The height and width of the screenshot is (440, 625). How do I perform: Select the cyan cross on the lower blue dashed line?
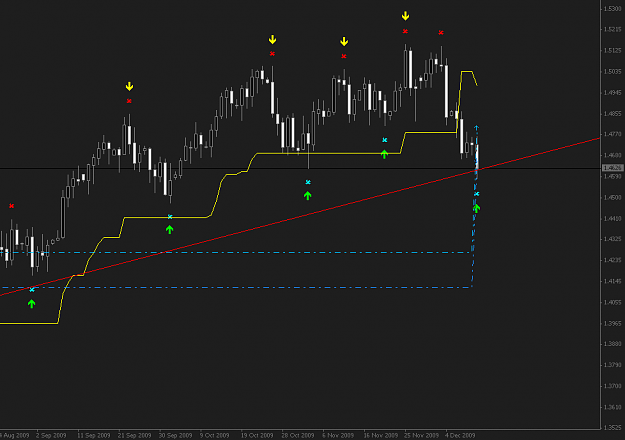(x=32, y=290)
